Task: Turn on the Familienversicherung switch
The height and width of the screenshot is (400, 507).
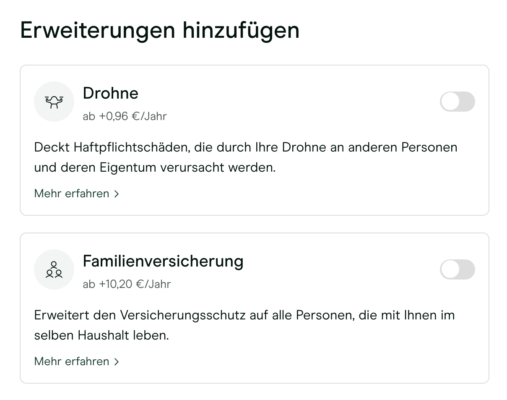Action: (x=457, y=269)
